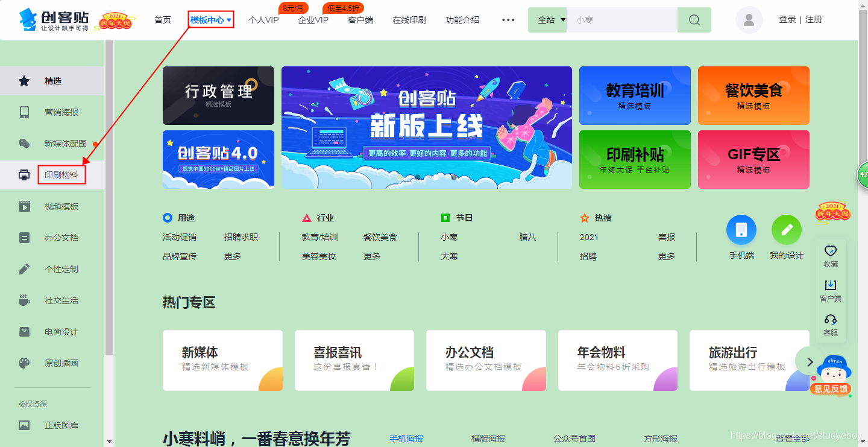Click the 注册 link
Screen dimensions: 868x447
[813, 19]
